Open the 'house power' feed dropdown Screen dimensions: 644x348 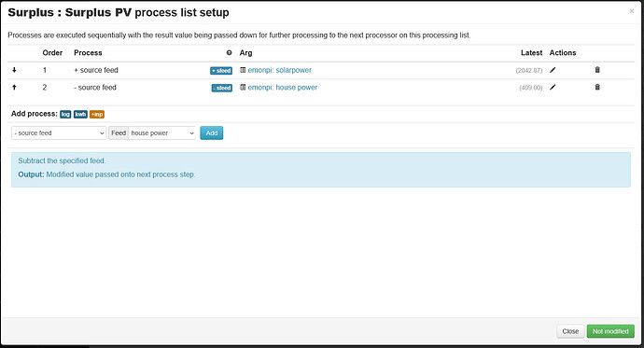[162, 133]
